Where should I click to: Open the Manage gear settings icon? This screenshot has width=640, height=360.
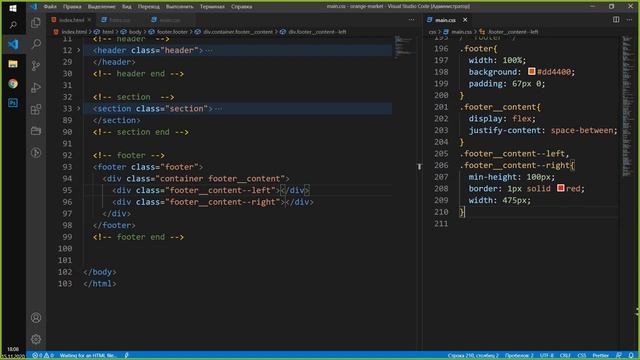point(36,339)
